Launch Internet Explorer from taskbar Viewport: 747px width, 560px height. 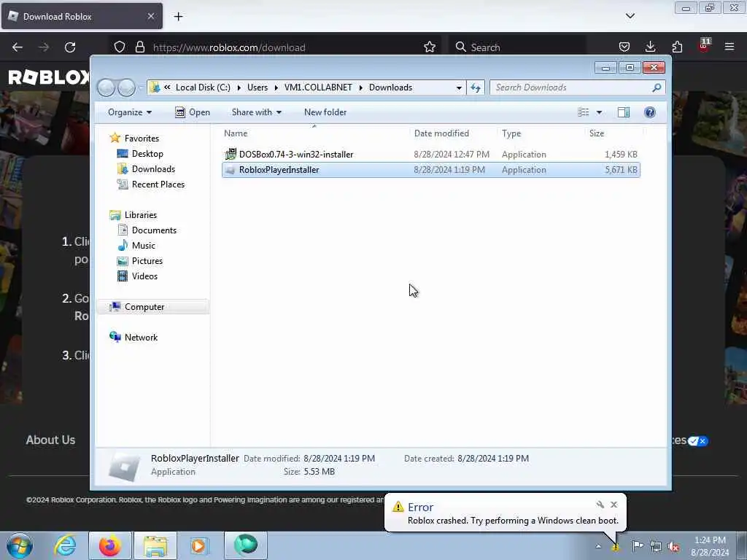pyautogui.click(x=65, y=545)
